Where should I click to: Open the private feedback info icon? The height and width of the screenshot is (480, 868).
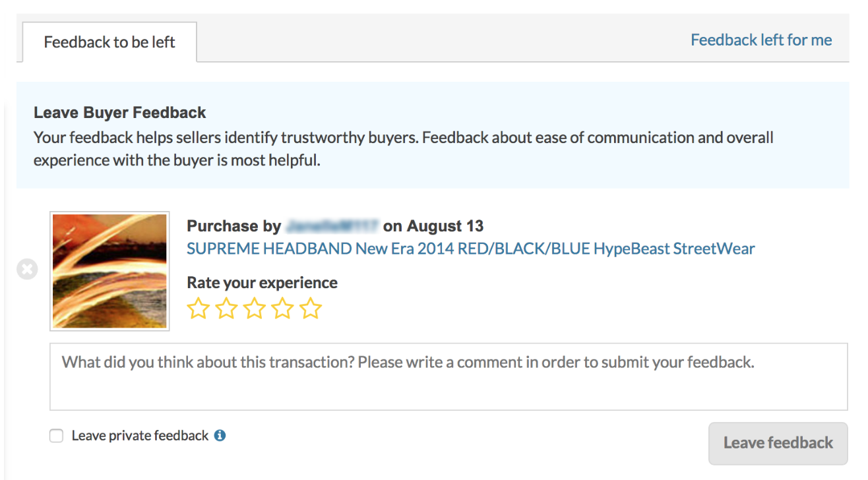[x=220, y=435]
